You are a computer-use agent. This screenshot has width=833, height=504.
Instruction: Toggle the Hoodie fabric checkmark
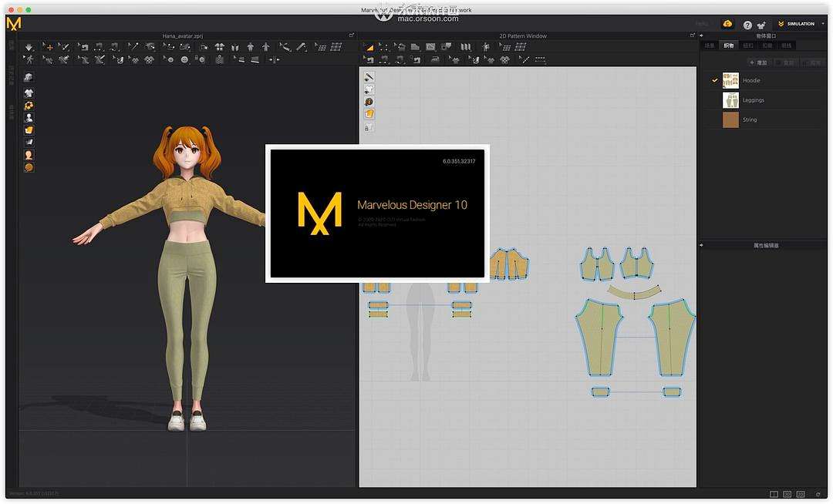coord(714,80)
